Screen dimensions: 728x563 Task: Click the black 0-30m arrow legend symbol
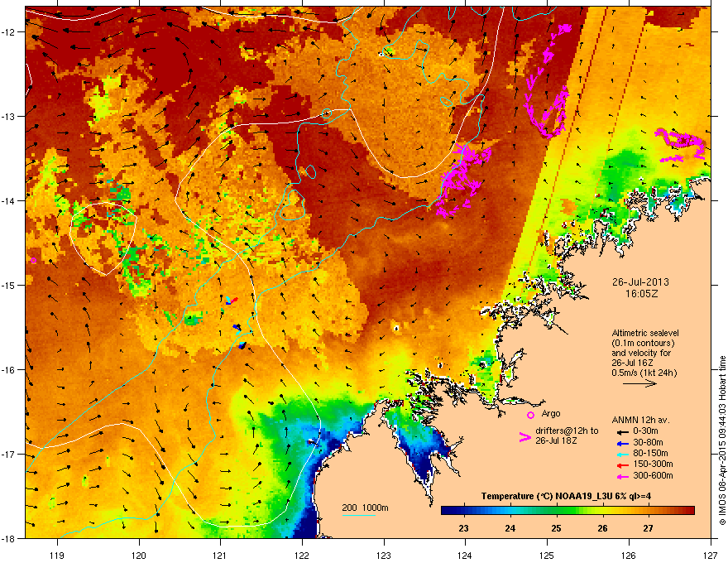(621, 431)
